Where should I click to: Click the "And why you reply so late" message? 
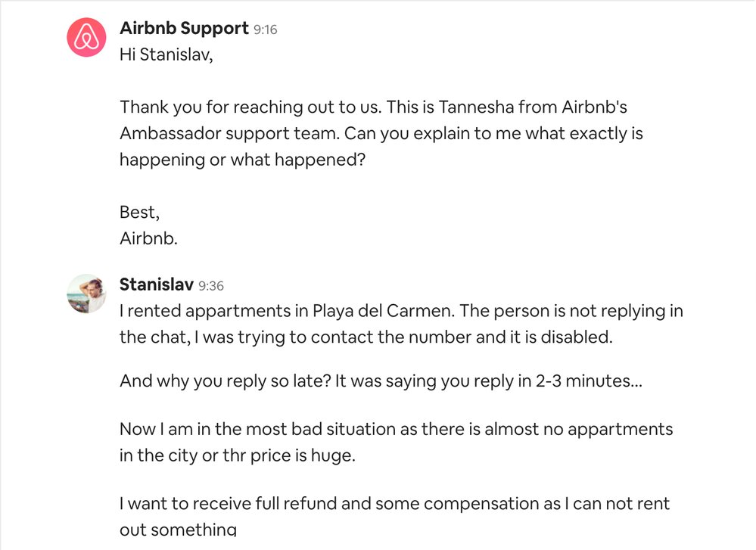381,381
